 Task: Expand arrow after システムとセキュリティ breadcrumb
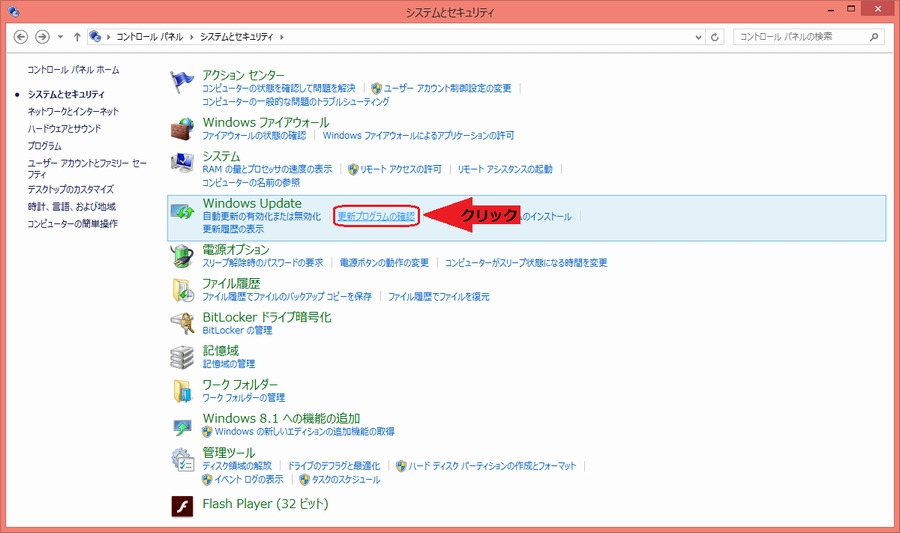(x=282, y=37)
